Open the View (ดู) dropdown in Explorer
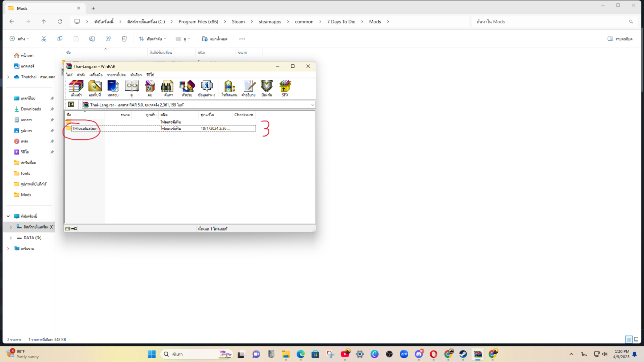The image size is (644, 362). pos(183,39)
